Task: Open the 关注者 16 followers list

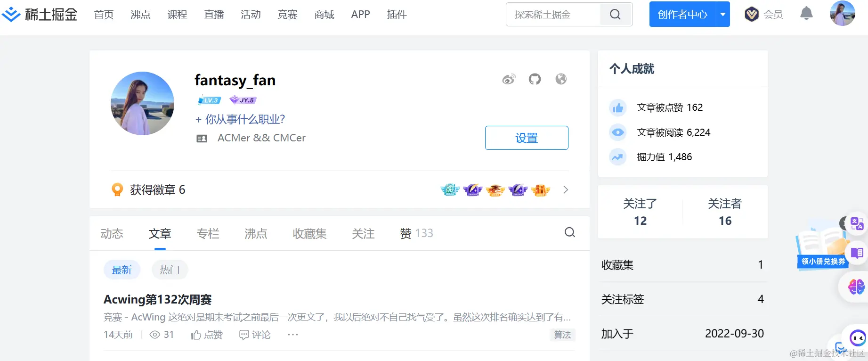Action: coord(725,212)
